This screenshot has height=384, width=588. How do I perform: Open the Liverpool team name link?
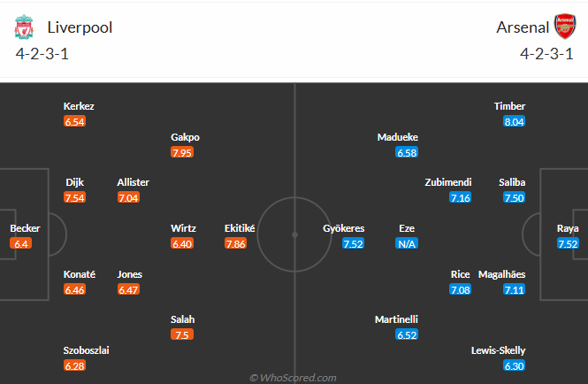click(80, 27)
